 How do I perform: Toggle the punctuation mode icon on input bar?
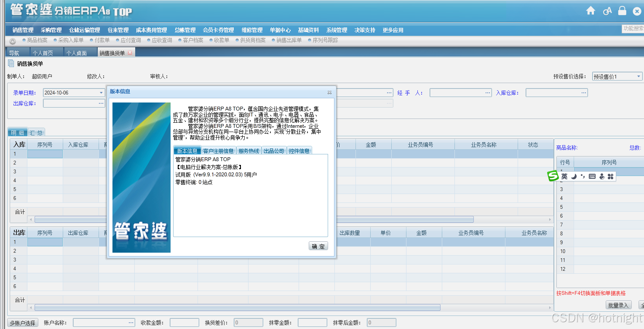click(x=583, y=176)
